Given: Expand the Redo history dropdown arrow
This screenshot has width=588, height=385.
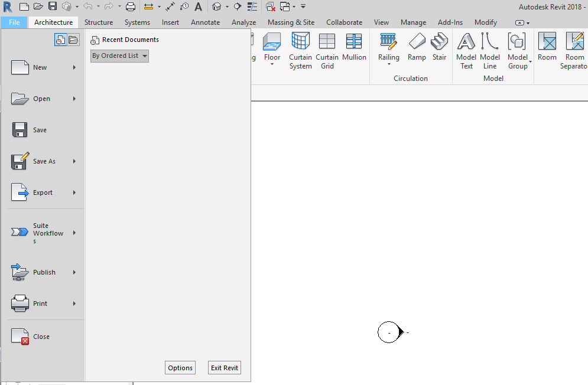Looking at the screenshot, I should (119, 6).
